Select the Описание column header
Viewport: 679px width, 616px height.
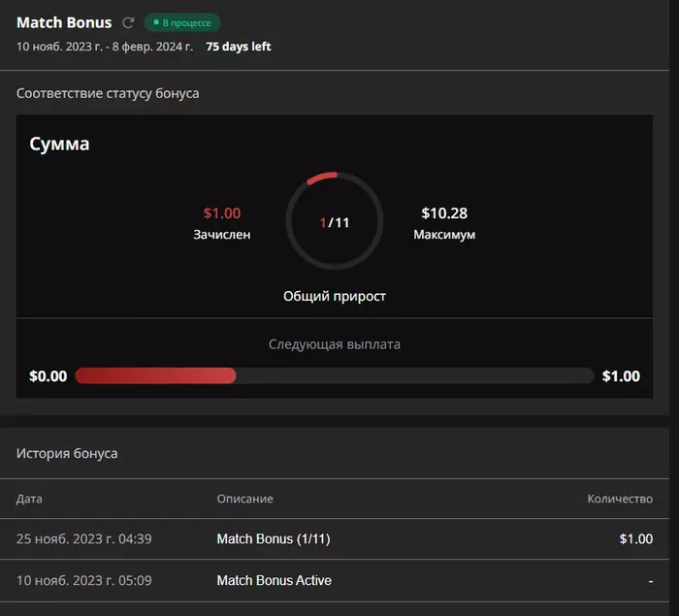coord(244,499)
